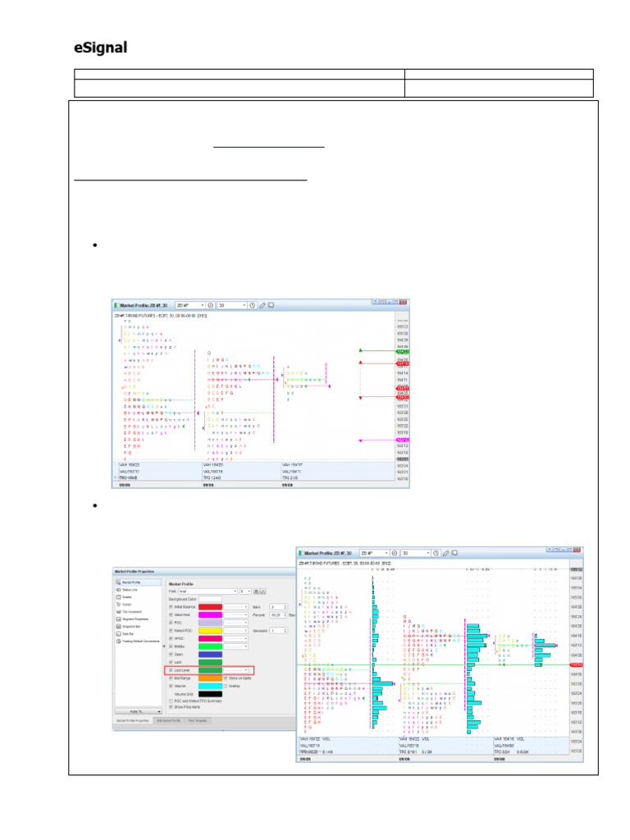
Task: Open the Font name dropdown showing Arial
Action: click(x=208, y=591)
